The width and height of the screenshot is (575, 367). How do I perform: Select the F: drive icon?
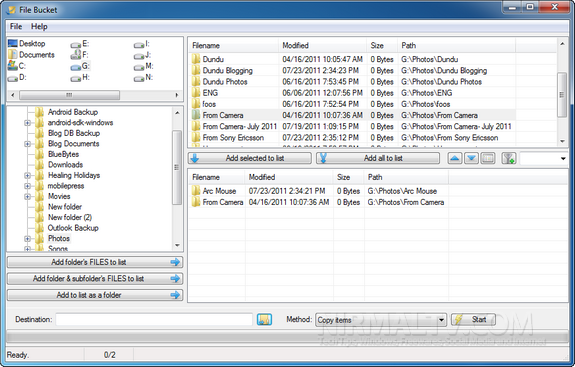[x=76, y=55]
